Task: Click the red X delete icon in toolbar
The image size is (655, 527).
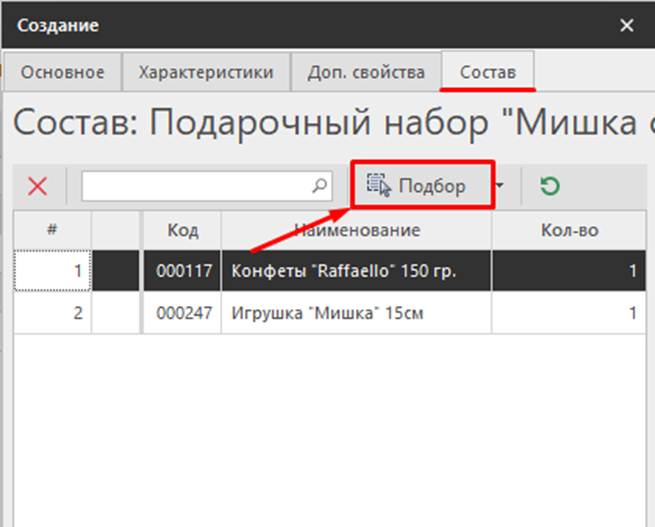Action: click(38, 186)
